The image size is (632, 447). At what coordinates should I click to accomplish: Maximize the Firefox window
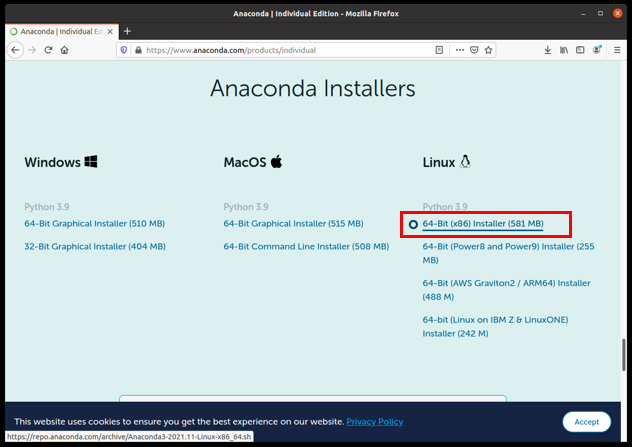(x=600, y=13)
